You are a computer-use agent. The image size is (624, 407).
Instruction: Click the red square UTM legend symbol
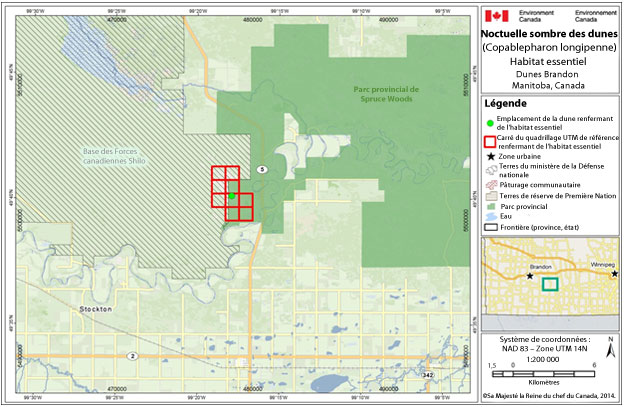(491, 141)
